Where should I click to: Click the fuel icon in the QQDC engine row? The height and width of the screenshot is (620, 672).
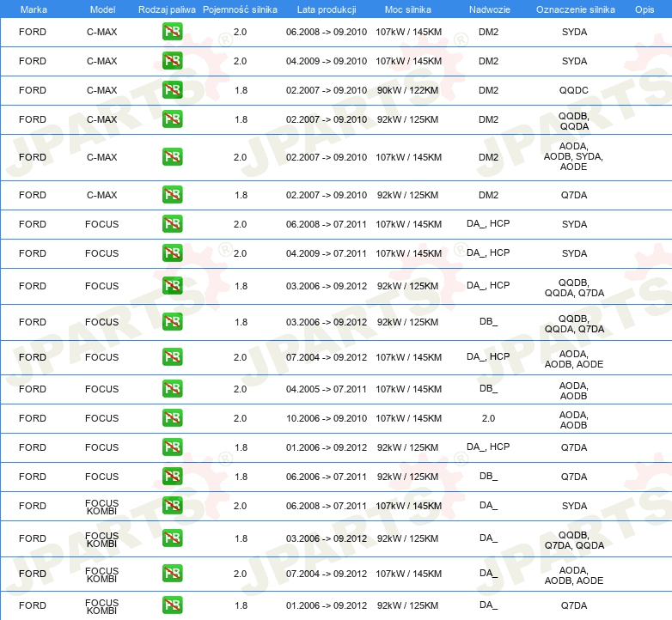172,90
